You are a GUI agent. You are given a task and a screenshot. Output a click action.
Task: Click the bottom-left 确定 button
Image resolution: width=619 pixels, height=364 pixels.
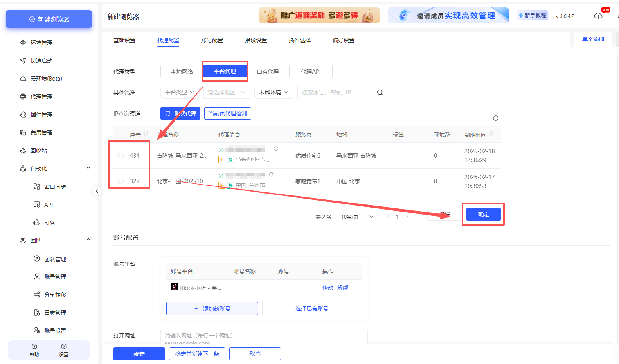[139, 354]
